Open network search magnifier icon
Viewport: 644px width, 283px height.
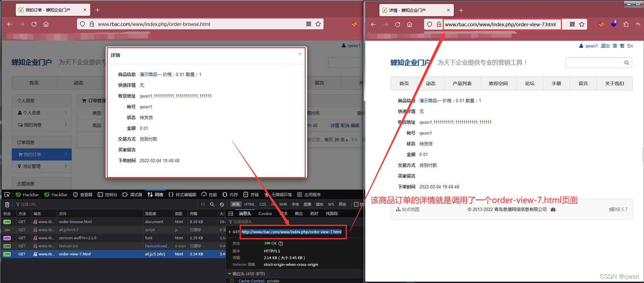tap(212, 204)
